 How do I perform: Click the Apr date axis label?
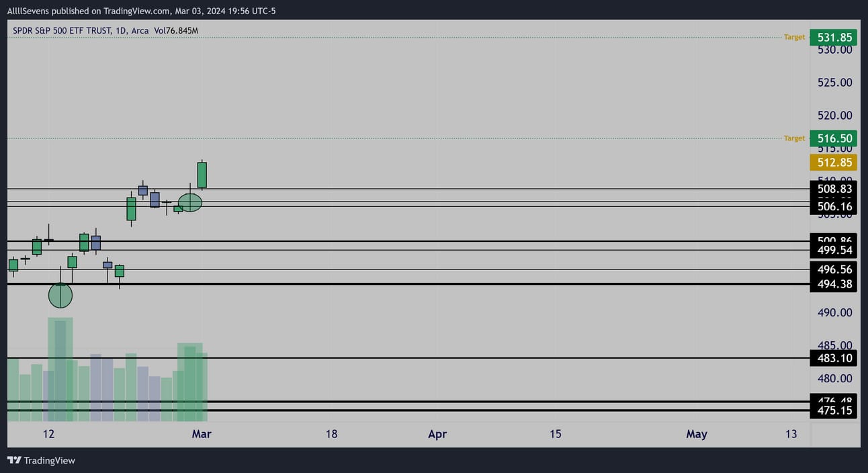[x=437, y=434]
